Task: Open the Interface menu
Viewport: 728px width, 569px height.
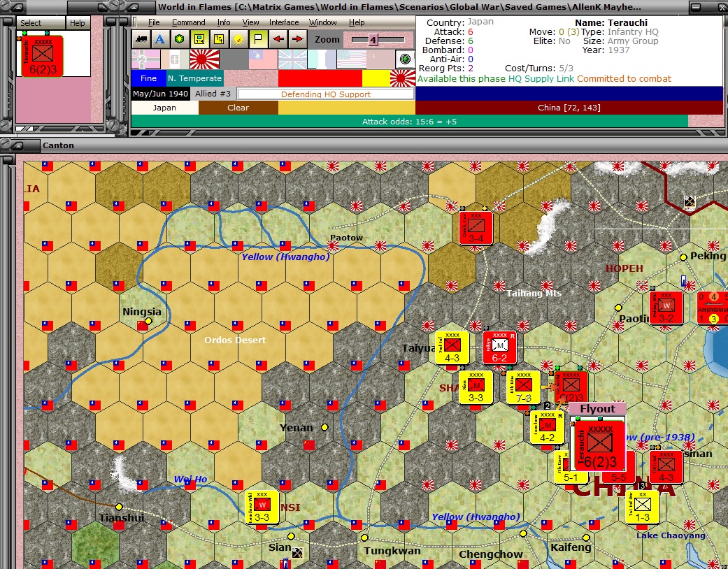Action: pyautogui.click(x=284, y=22)
